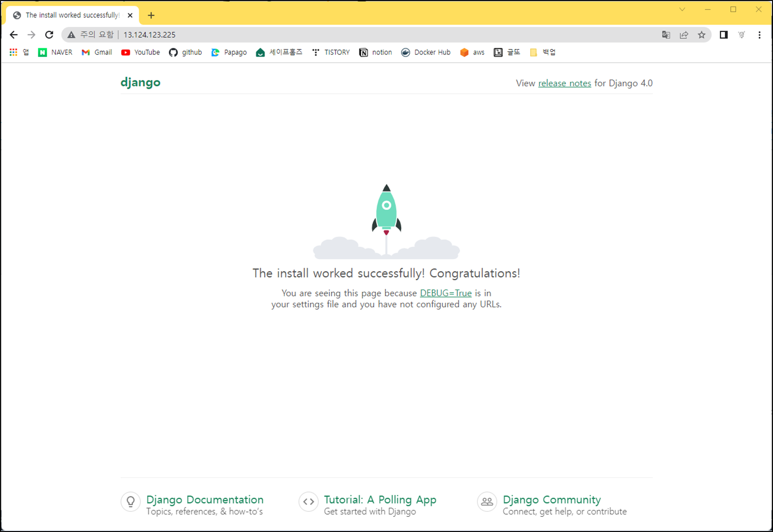Screen dimensions: 773x532
Task: Click the not-secure warning triangle icon
Action: tap(71, 35)
